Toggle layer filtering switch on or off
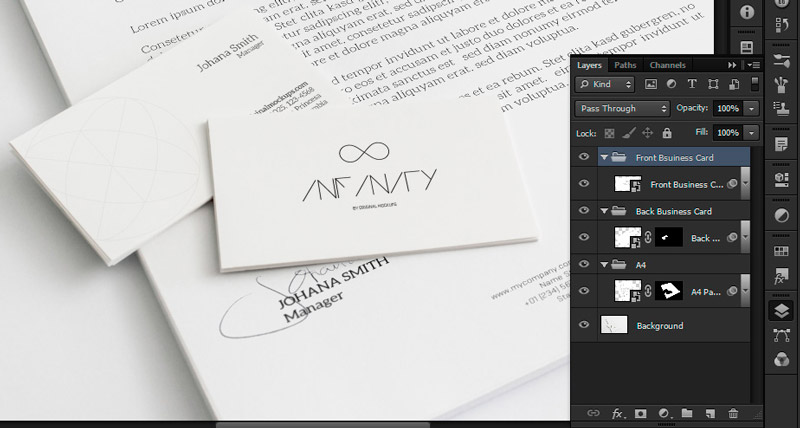This screenshot has width=800, height=428. point(756,84)
